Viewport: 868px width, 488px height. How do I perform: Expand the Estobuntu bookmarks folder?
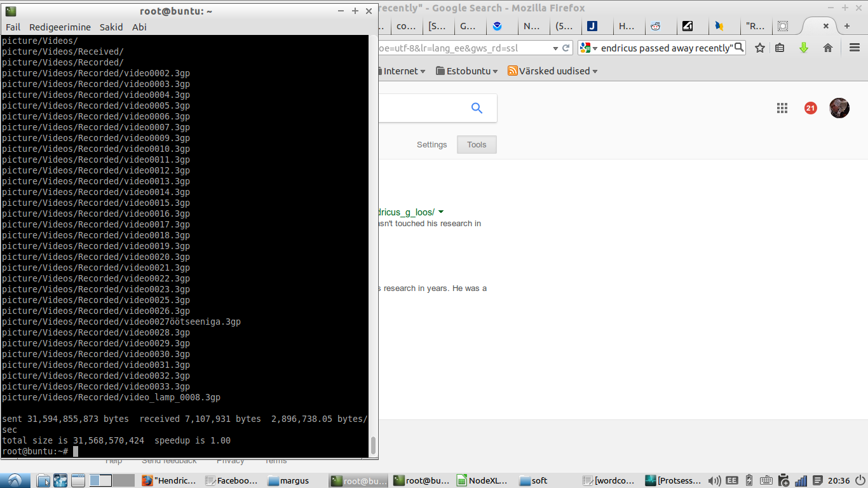tap(467, 71)
